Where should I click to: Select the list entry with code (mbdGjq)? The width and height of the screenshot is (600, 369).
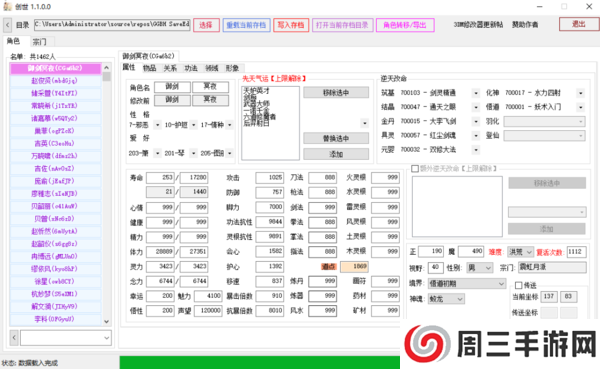(x=55, y=81)
